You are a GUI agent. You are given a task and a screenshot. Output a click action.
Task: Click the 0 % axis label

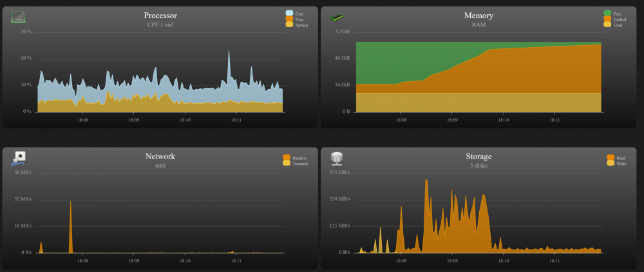27,112
